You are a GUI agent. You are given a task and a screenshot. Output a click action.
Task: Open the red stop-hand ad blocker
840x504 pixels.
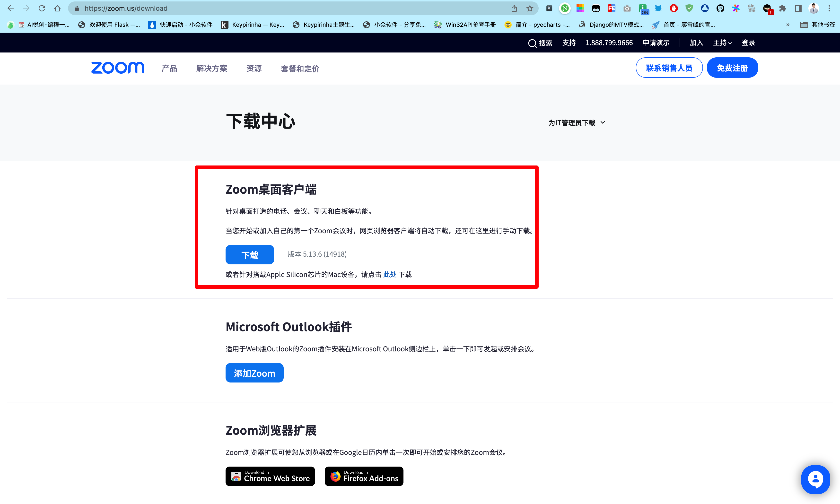674,8
